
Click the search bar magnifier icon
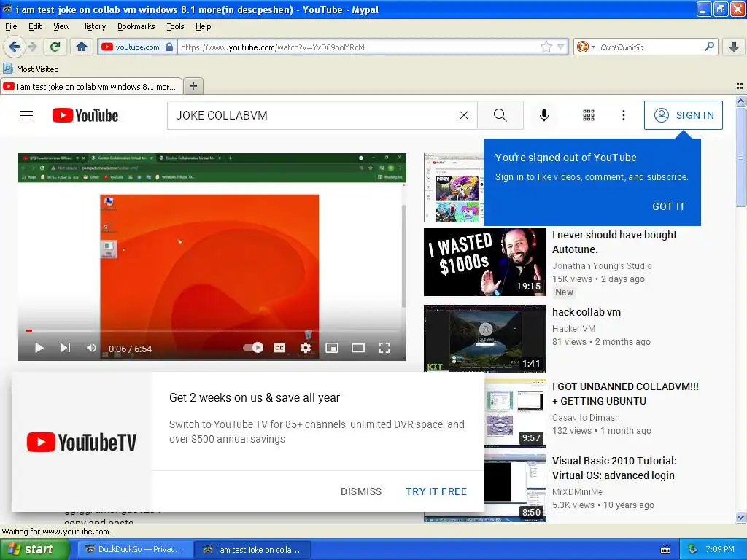(x=709, y=47)
